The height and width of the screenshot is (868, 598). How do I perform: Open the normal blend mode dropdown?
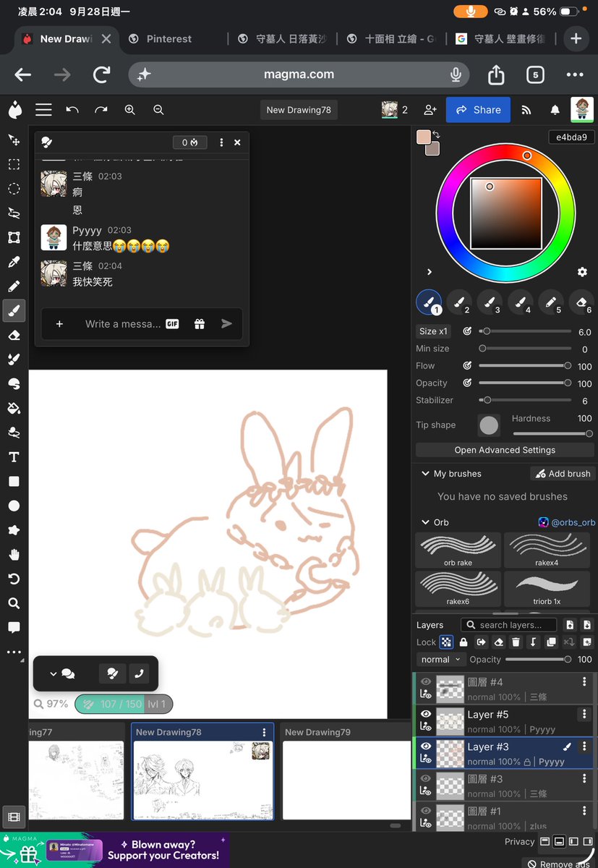click(440, 660)
